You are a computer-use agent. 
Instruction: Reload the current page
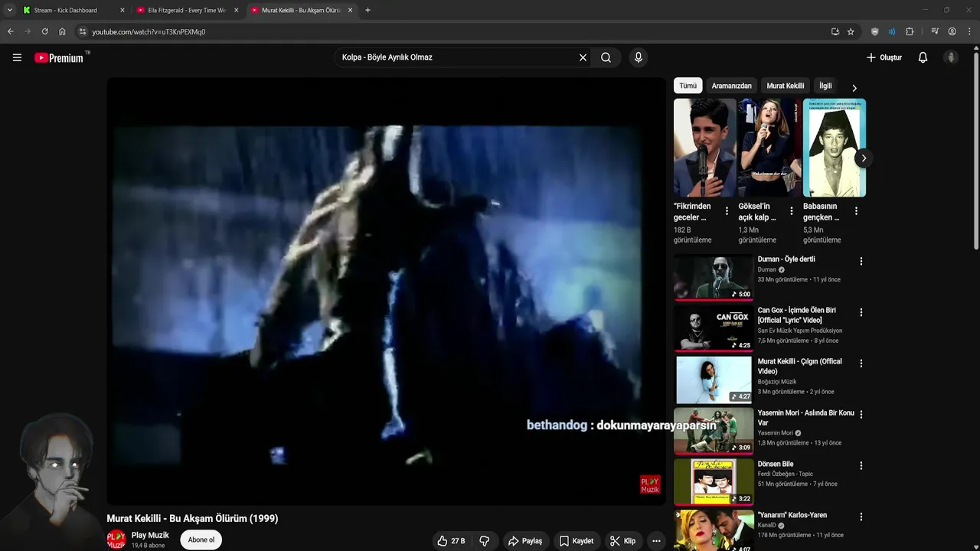tap(44, 31)
